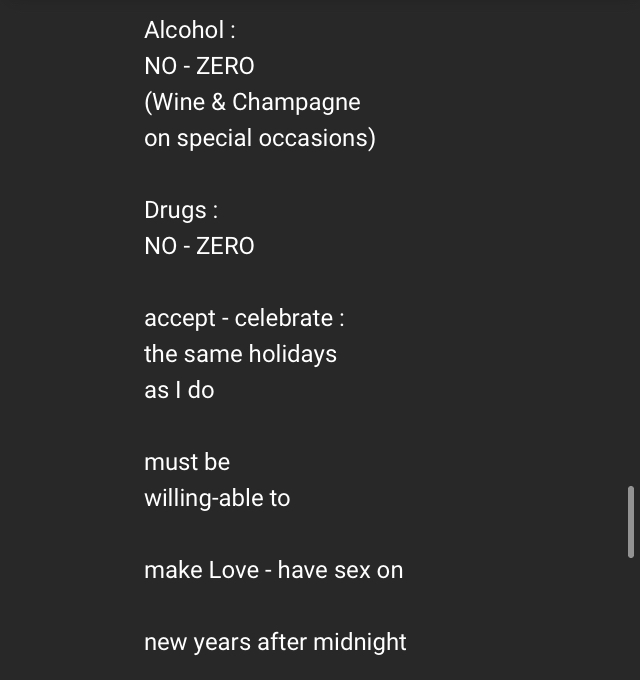The image size is (640, 680).
Task: Click the "Drugs :" heading text
Action: [x=181, y=210]
